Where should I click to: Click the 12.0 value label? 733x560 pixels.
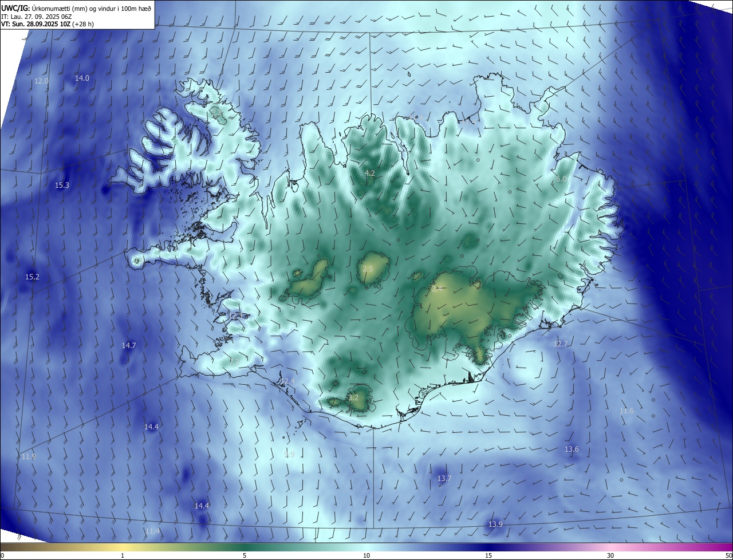(41, 81)
